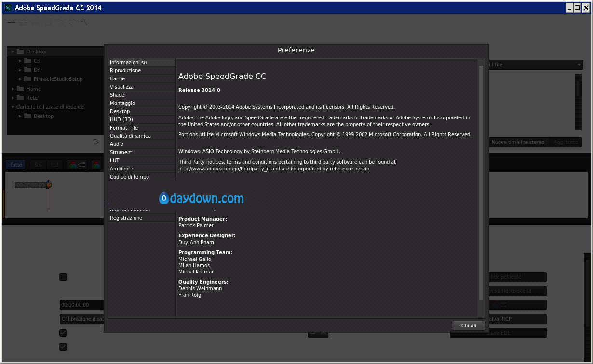Select the Rete folder in the tree

[32, 98]
